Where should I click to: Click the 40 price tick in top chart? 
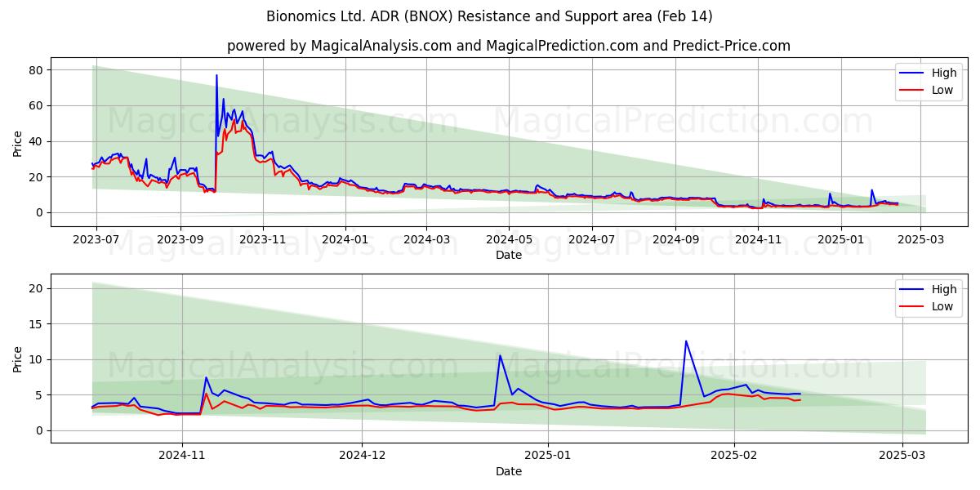pyautogui.click(x=37, y=141)
